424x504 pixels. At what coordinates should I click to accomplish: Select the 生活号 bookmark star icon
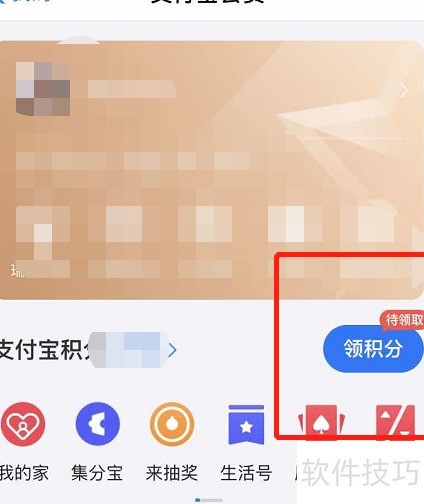coord(246,425)
